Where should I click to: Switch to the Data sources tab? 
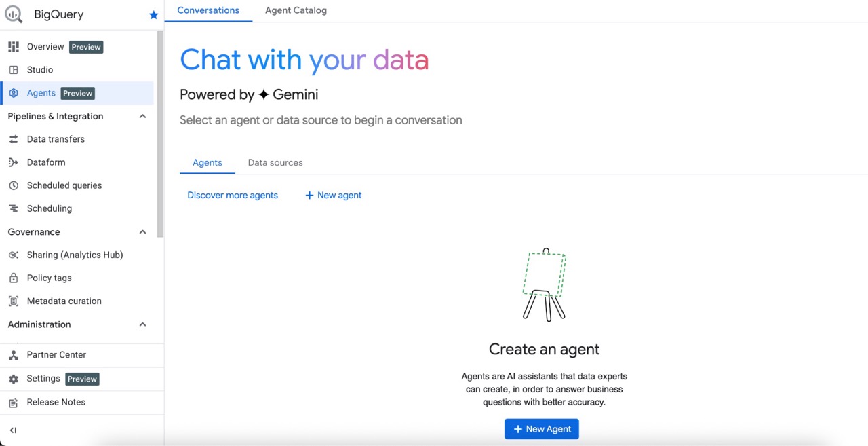click(x=275, y=163)
